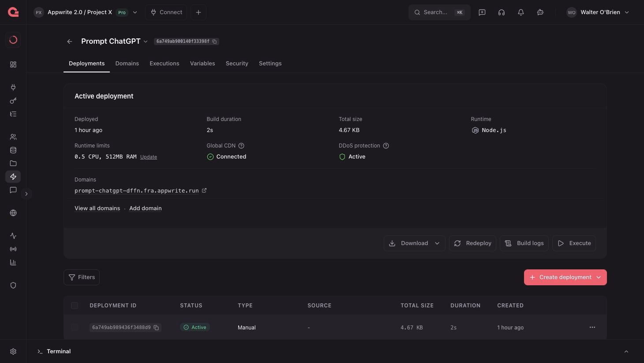
Task: Open the realtime broadcast icon in sidebar
Action: pyautogui.click(x=13, y=249)
